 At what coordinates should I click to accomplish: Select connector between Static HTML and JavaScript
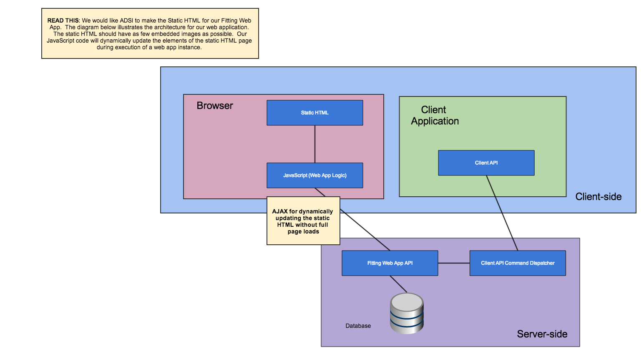point(315,144)
